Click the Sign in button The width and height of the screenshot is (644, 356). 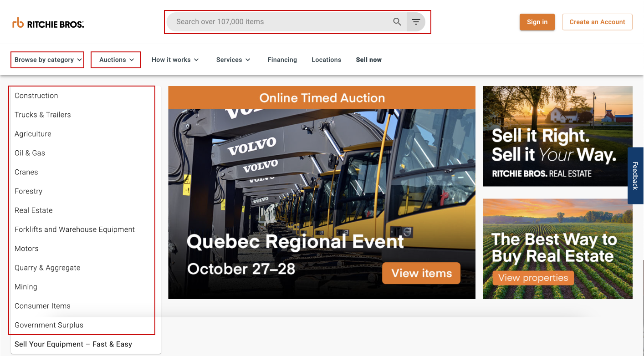click(537, 22)
